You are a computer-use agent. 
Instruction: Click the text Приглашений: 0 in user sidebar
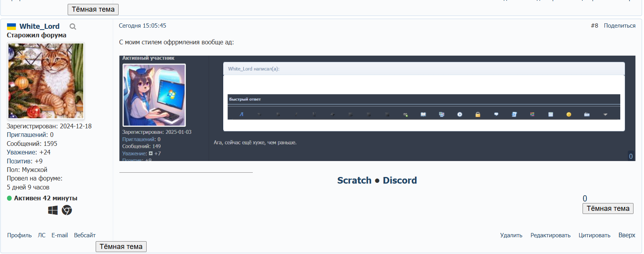30,135
